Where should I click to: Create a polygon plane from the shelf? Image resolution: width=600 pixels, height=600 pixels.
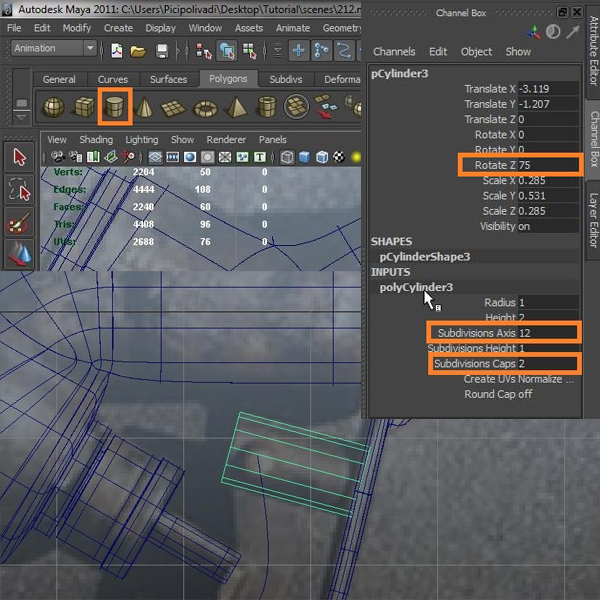coord(173,108)
